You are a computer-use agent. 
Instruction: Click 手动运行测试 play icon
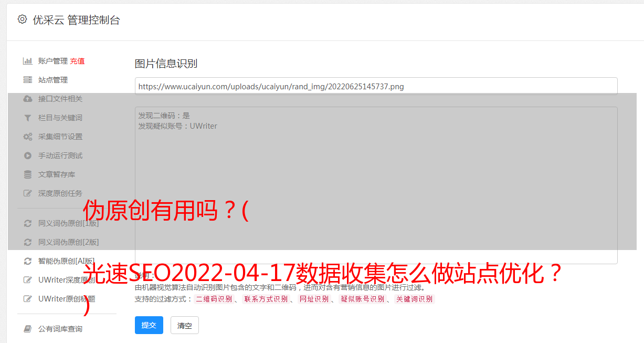coord(27,155)
